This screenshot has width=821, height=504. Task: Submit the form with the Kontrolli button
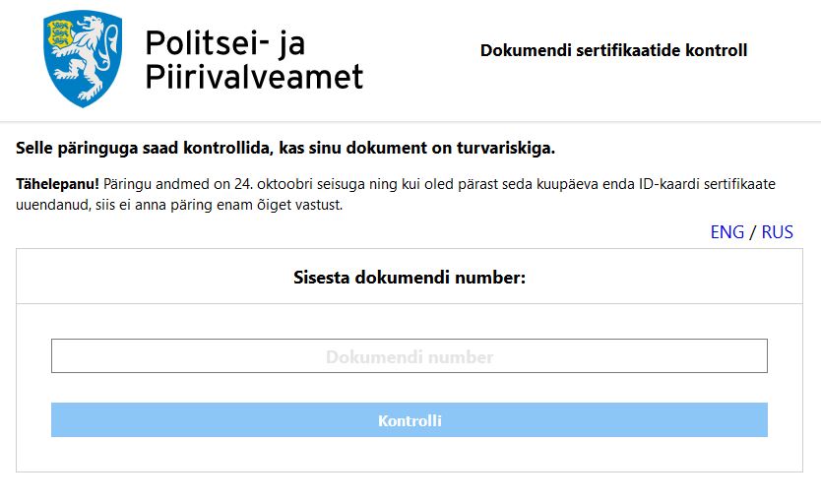[410, 419]
